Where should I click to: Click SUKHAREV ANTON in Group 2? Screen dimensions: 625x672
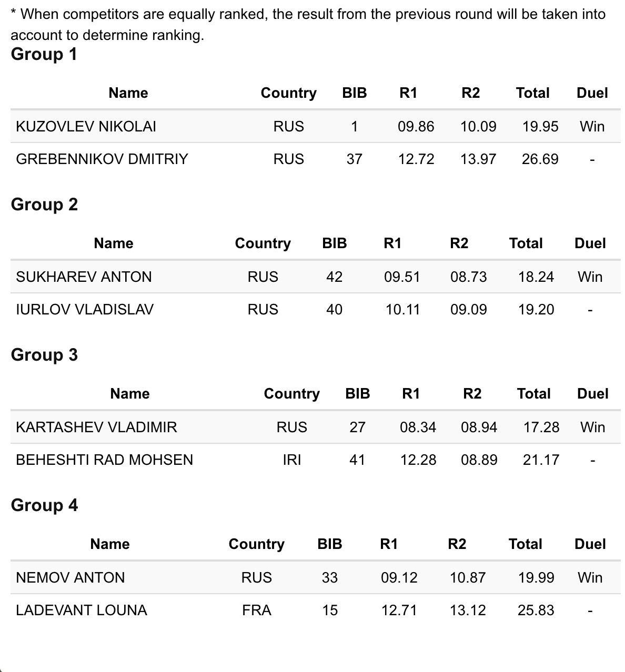click(x=84, y=277)
